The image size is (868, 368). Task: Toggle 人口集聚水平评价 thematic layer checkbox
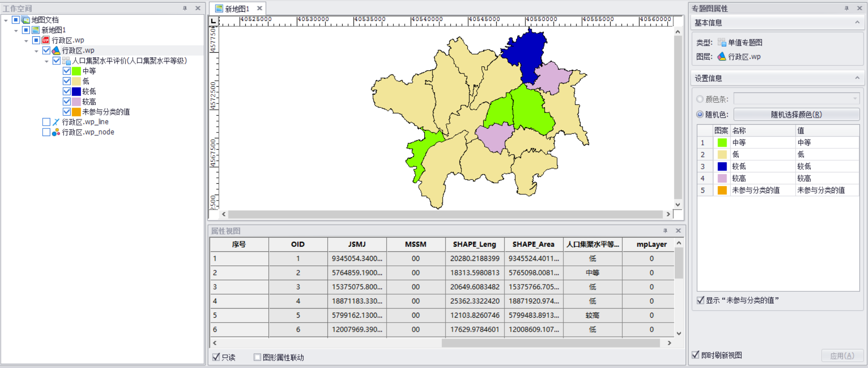coord(57,61)
